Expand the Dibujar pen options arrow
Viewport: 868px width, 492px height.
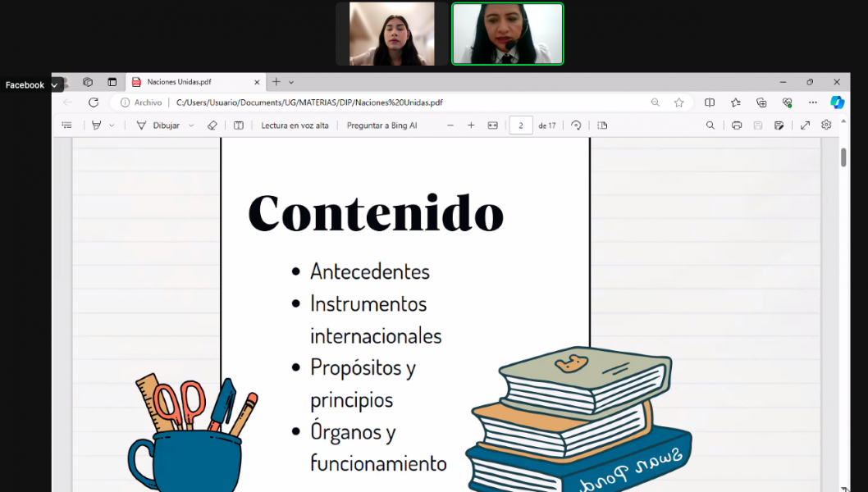(191, 125)
